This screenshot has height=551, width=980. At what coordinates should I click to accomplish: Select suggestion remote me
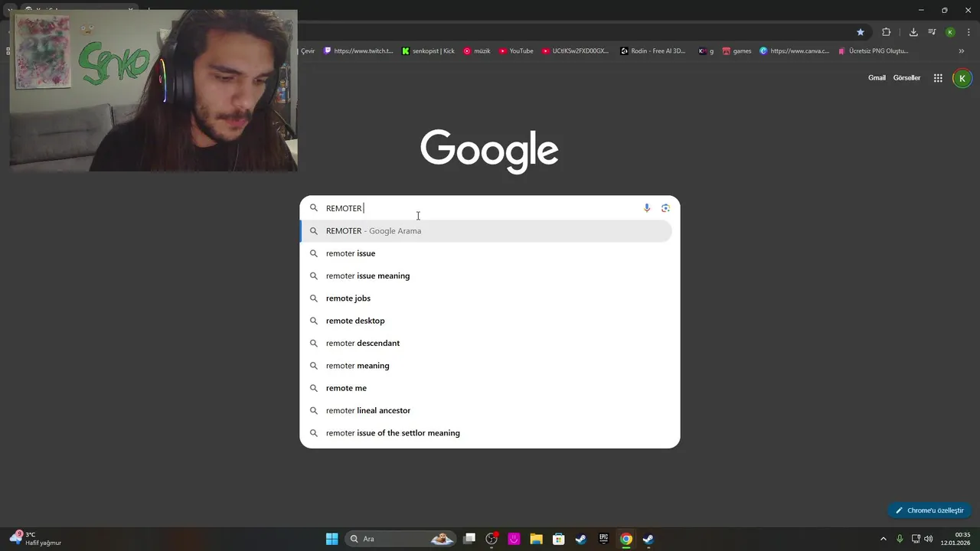(490, 388)
